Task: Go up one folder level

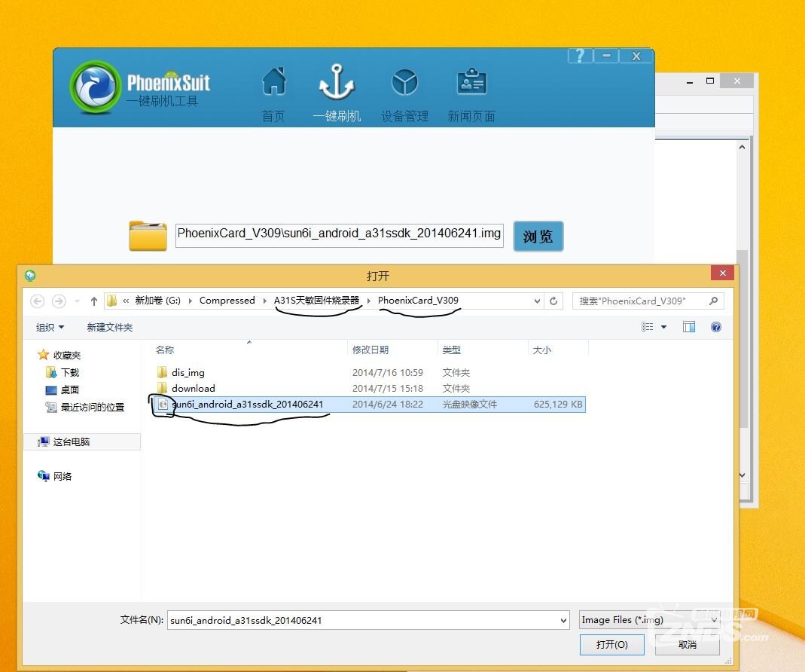Action: [94, 301]
